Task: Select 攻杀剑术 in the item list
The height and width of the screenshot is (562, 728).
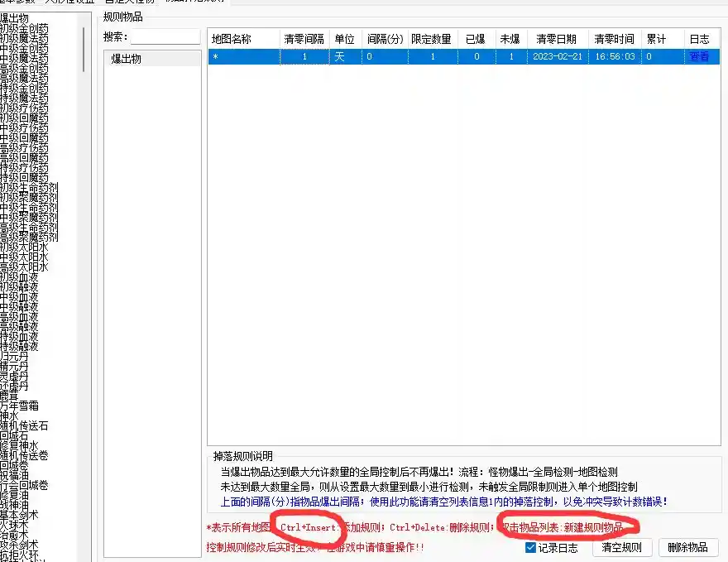Action: pyautogui.click(x=19, y=545)
